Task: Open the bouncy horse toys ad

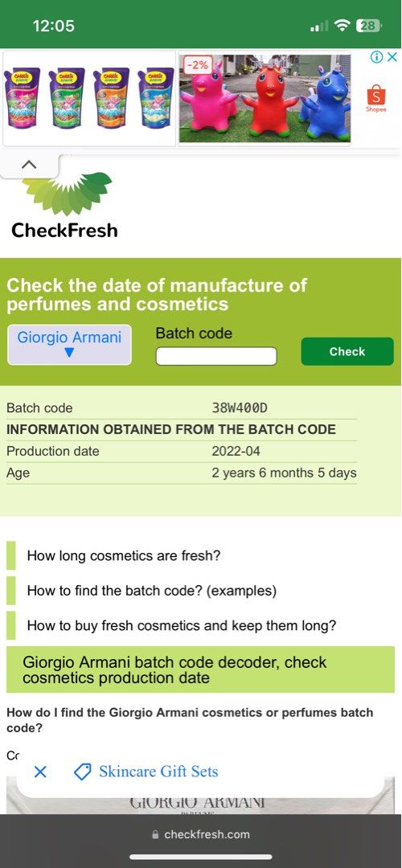Action: click(x=265, y=99)
